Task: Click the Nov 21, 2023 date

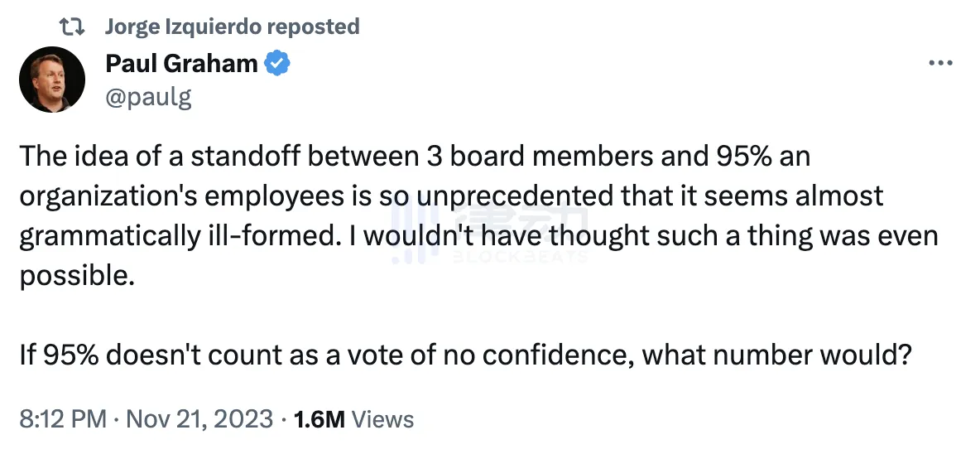Action: (199, 419)
